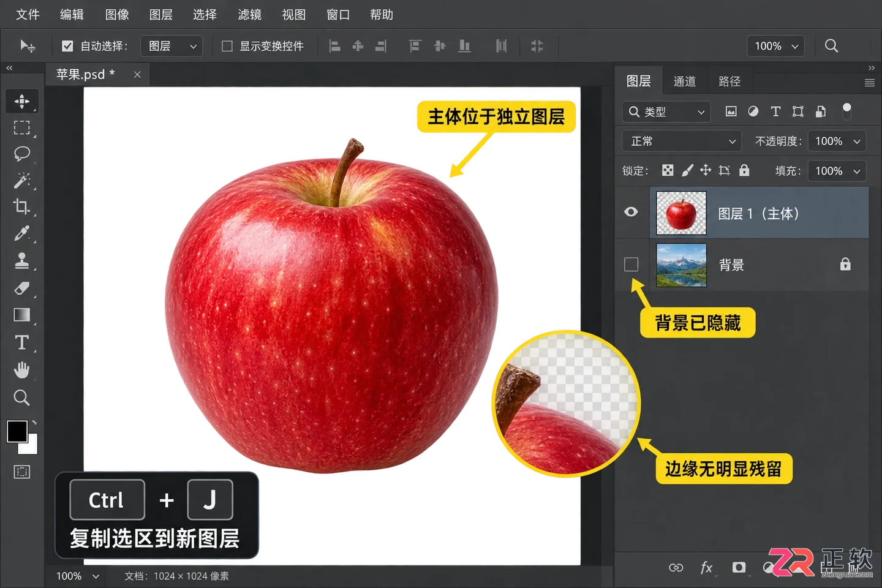The width and height of the screenshot is (882, 588).
Task: Click lock all layer icon
Action: (x=744, y=170)
